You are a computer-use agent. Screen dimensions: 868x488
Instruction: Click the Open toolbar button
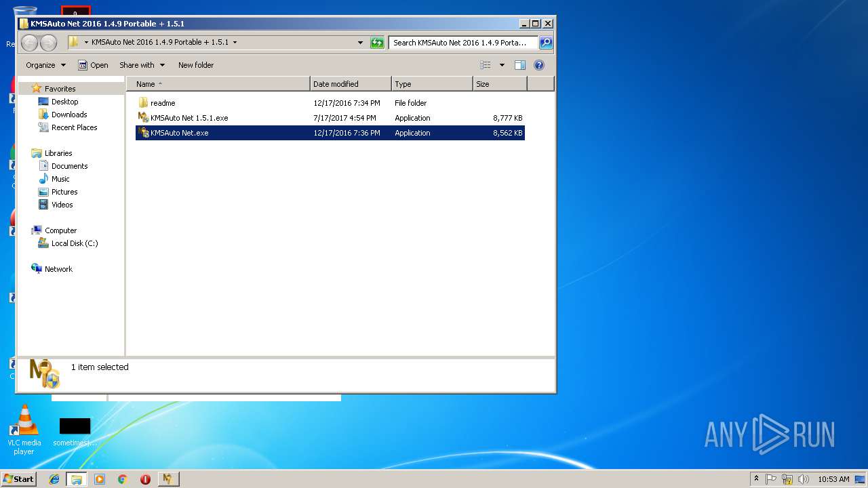93,65
